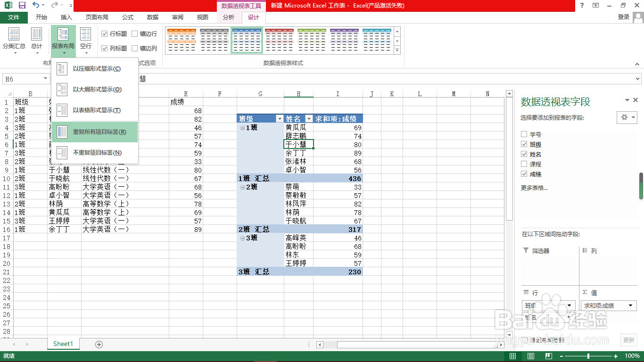
Task: Collapse the 3班 group in the PivotTable
Action: (x=243, y=238)
